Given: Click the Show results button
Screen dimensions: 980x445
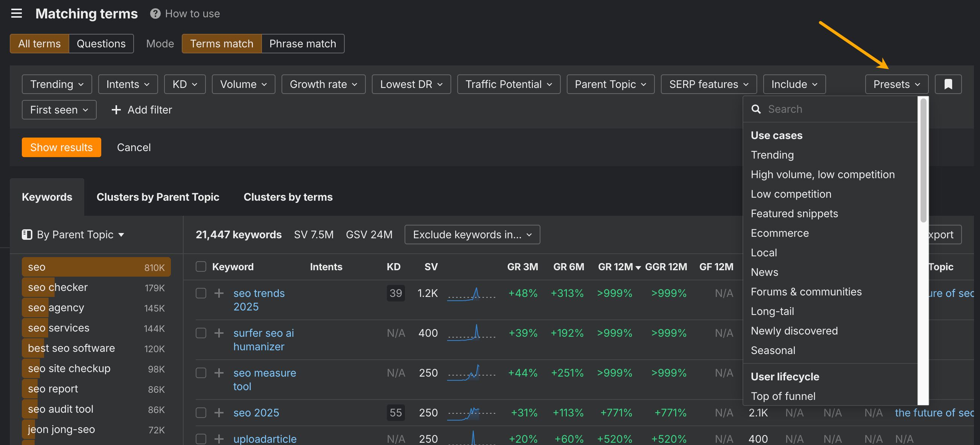Looking at the screenshot, I should click(61, 147).
